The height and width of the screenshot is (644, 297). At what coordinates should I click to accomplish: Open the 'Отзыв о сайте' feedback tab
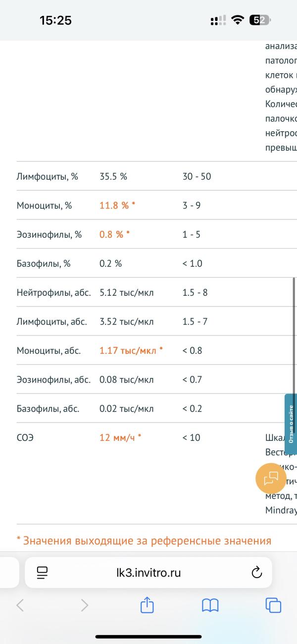click(x=291, y=424)
